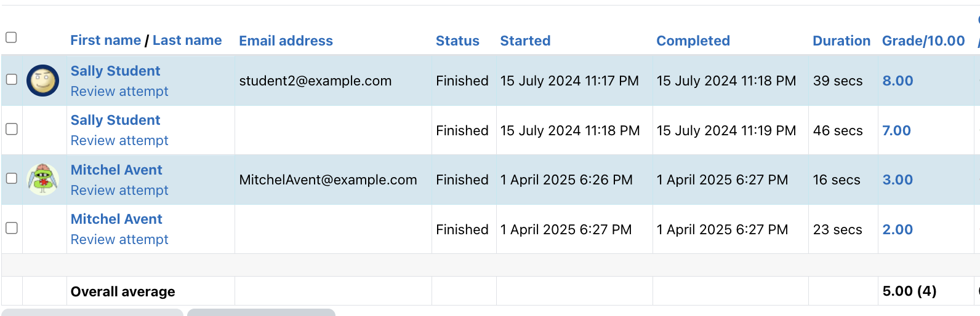This screenshot has height=316, width=980.
Task: Select Mitchel Avent's 3.00 attempt checkbox
Action: point(11,178)
